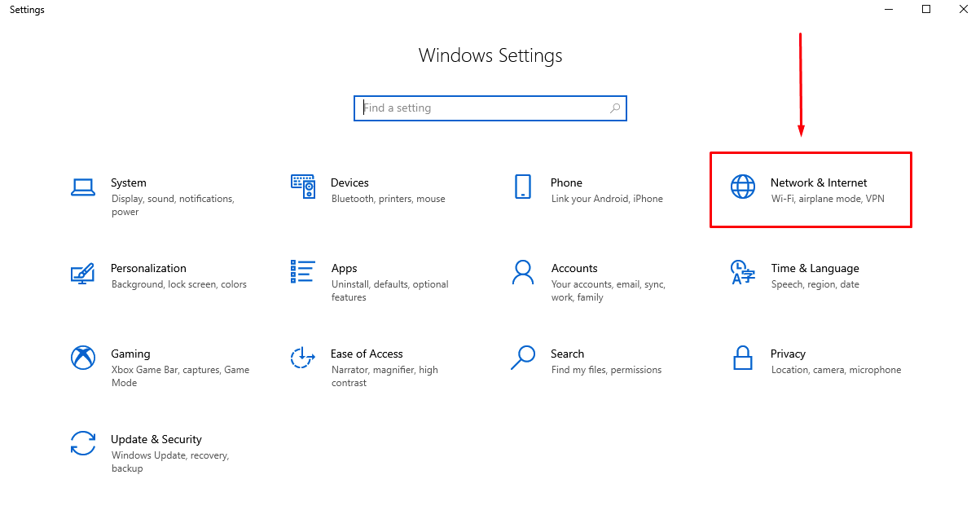Close the Settings window
The height and width of the screenshot is (523, 980).
click(x=963, y=10)
